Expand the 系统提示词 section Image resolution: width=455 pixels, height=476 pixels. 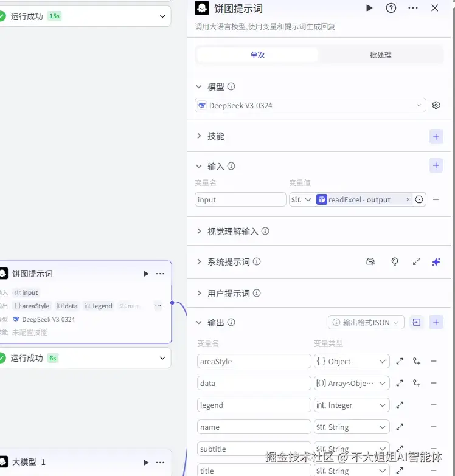point(199,261)
